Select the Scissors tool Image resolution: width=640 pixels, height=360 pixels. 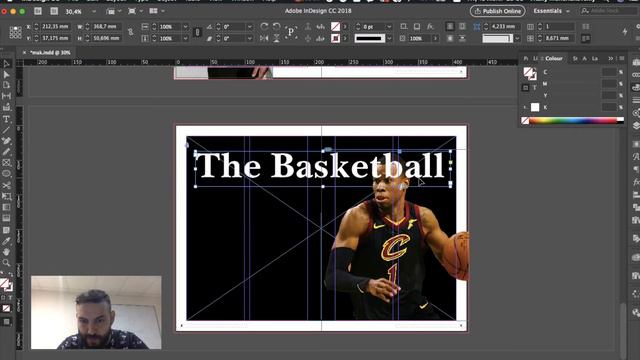coord(6,185)
